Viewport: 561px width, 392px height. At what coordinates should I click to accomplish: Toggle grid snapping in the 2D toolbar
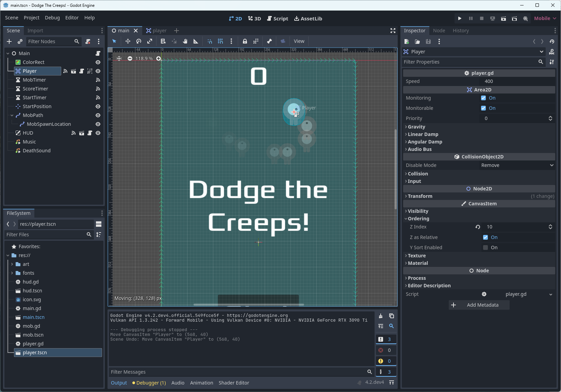tap(220, 41)
